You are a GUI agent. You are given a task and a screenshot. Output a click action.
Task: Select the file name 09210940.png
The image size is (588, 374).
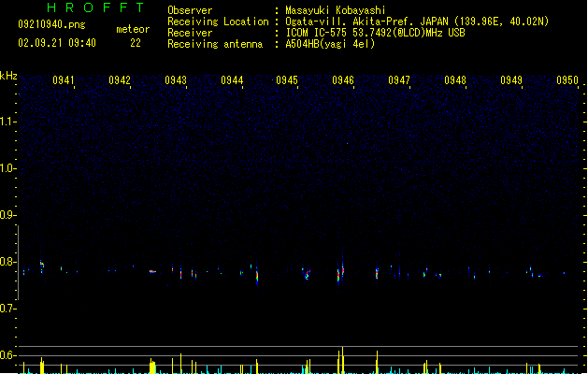click(x=51, y=24)
